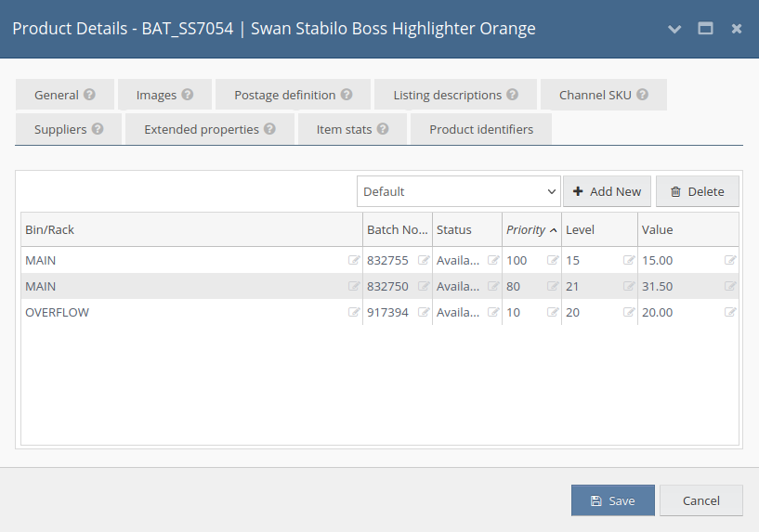759x532 pixels.
Task: Click the Level column header
Action: pyautogui.click(x=600, y=229)
